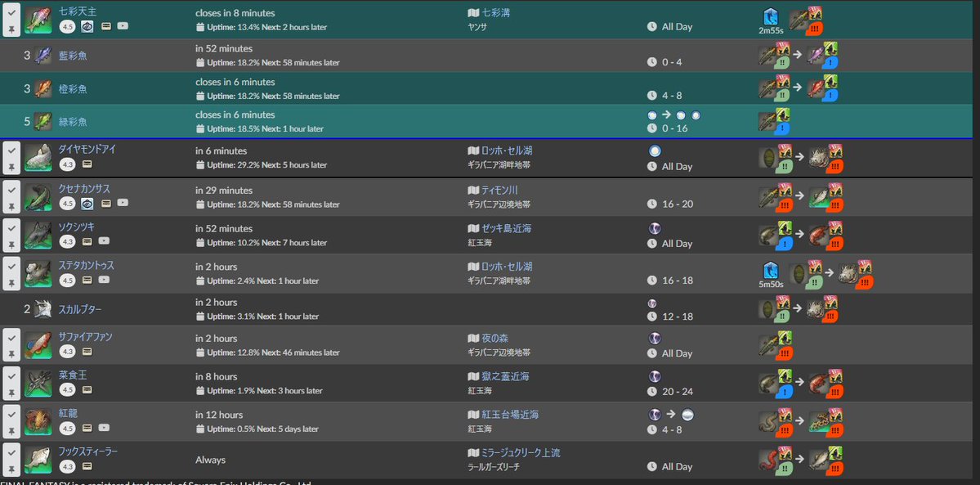Pin the ダイヤモンドアイ row
The height and width of the screenshot is (485, 980).
coord(11,168)
